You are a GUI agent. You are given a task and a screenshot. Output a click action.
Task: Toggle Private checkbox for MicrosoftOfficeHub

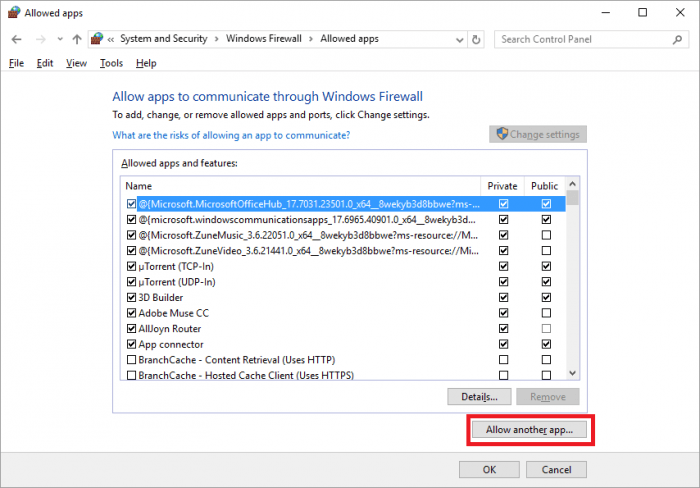click(504, 204)
